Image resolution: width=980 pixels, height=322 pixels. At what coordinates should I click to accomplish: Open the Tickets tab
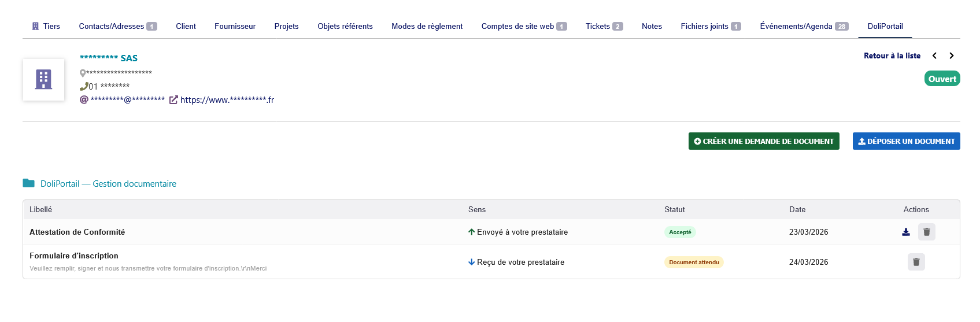[x=604, y=26]
